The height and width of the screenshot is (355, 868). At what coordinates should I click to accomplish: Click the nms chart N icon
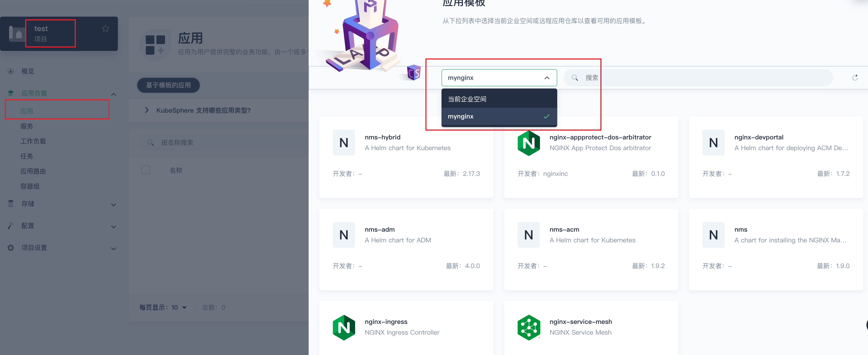click(713, 235)
